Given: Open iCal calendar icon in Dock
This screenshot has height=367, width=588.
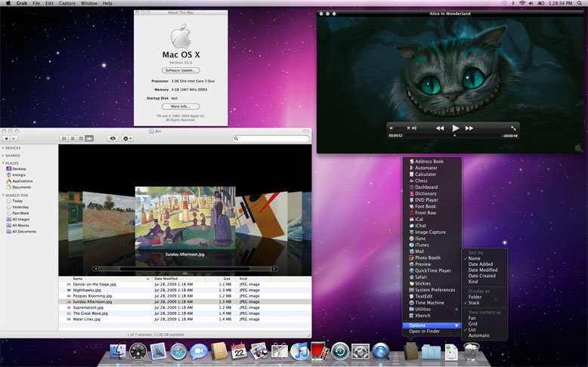Looking at the screenshot, I should [x=239, y=351].
